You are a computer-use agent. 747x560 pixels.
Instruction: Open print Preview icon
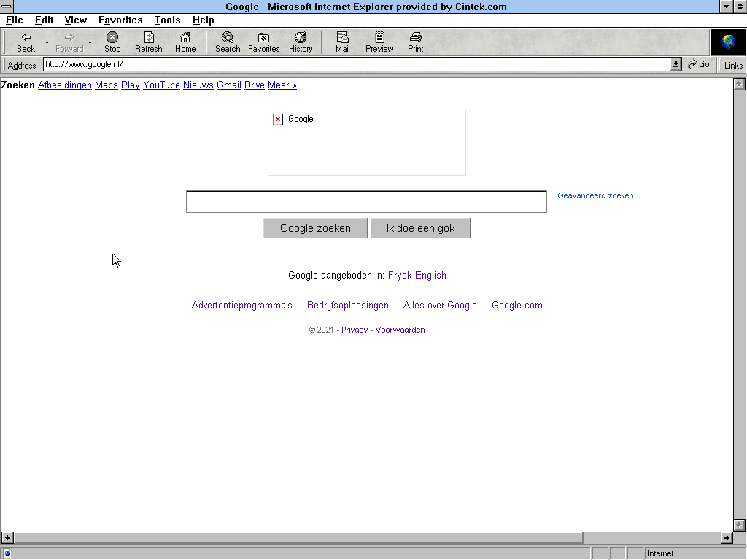point(379,42)
